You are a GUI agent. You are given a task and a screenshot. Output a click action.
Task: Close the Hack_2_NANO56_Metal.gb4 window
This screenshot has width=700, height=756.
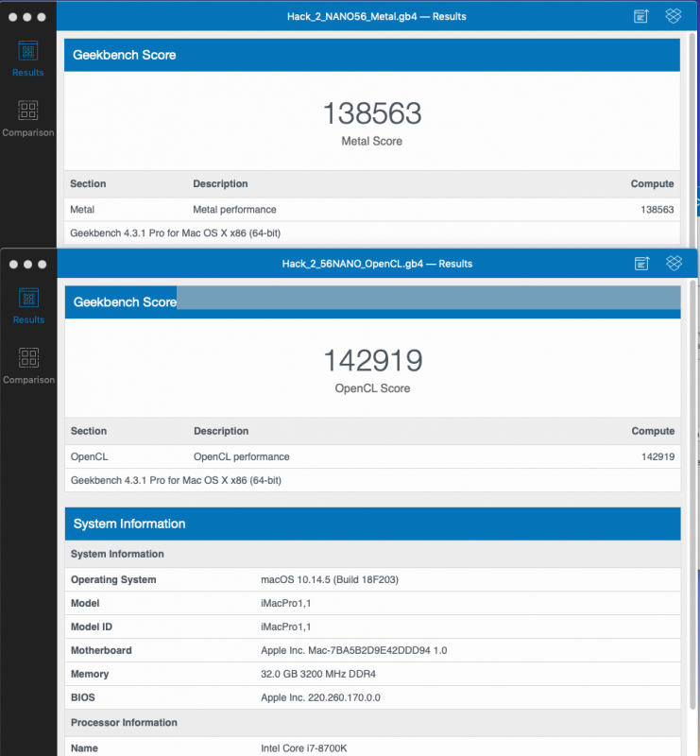click(x=13, y=17)
